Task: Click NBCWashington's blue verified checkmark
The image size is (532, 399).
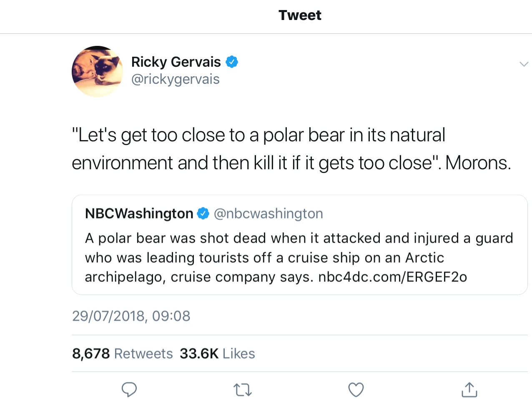Action: [203, 213]
